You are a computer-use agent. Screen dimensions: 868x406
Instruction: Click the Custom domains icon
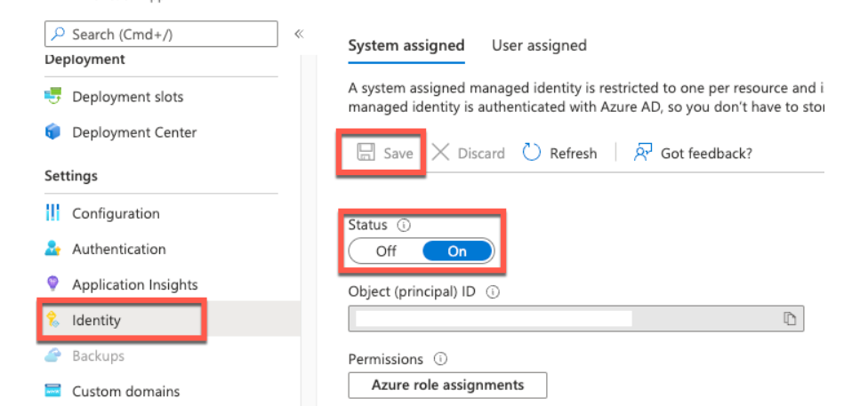(x=52, y=391)
